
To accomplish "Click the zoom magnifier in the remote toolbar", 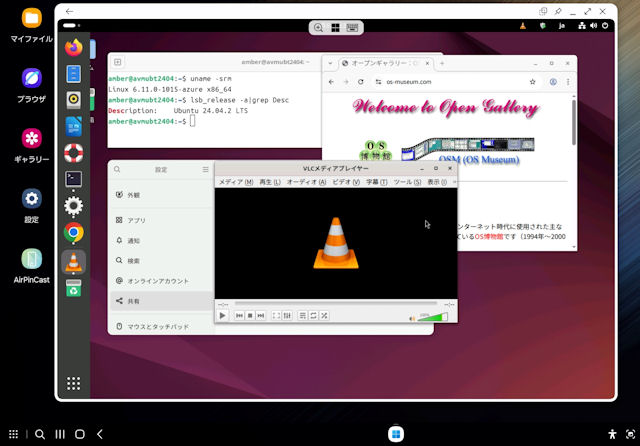I will (318, 28).
